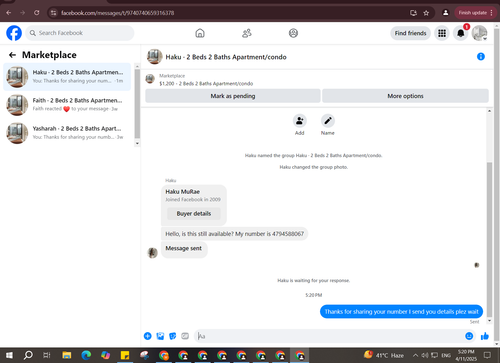
Task: Click the address bar URL
Action: coord(117,13)
